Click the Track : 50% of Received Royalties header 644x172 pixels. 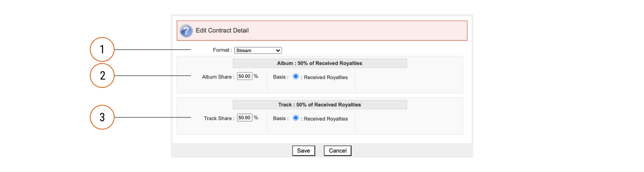click(x=320, y=104)
